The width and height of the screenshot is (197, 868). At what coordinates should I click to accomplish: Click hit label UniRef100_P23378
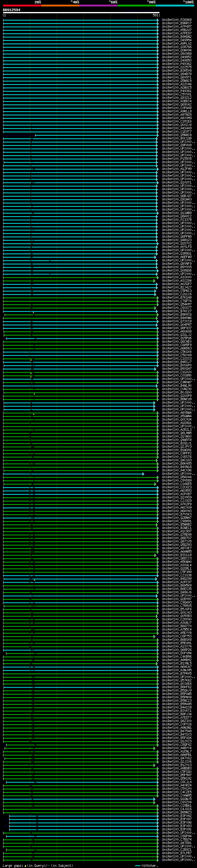tap(177, 220)
